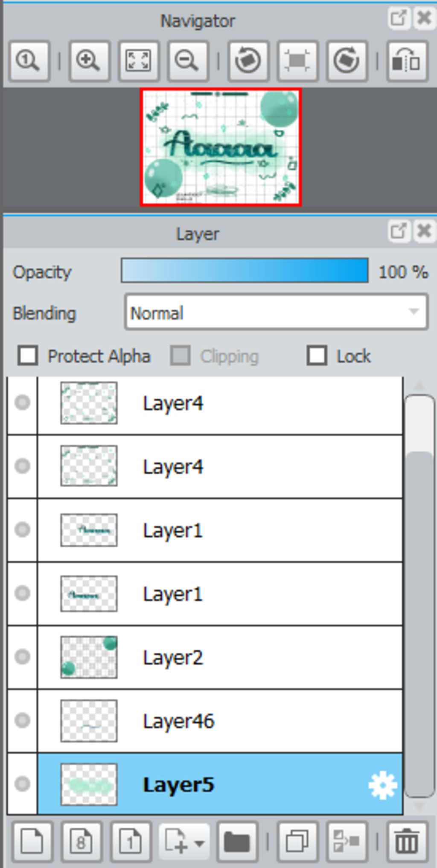Check the Lock checkbox
The height and width of the screenshot is (868, 437).
317,356
